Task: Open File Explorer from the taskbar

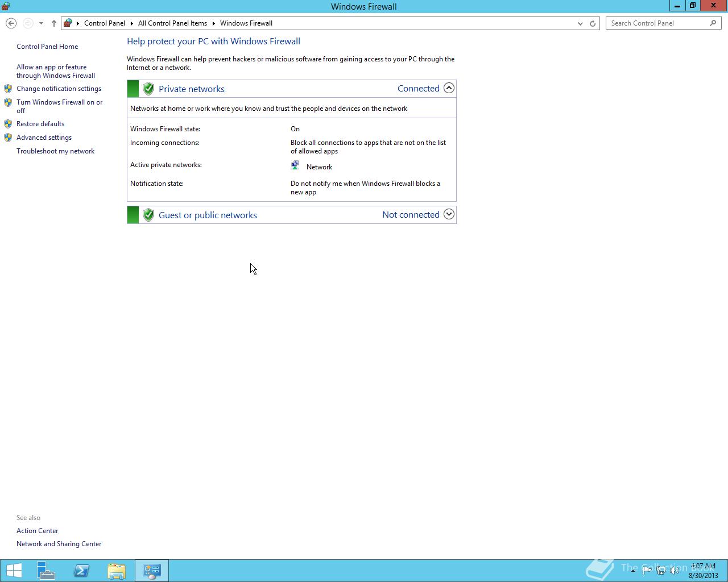Action: (x=117, y=571)
